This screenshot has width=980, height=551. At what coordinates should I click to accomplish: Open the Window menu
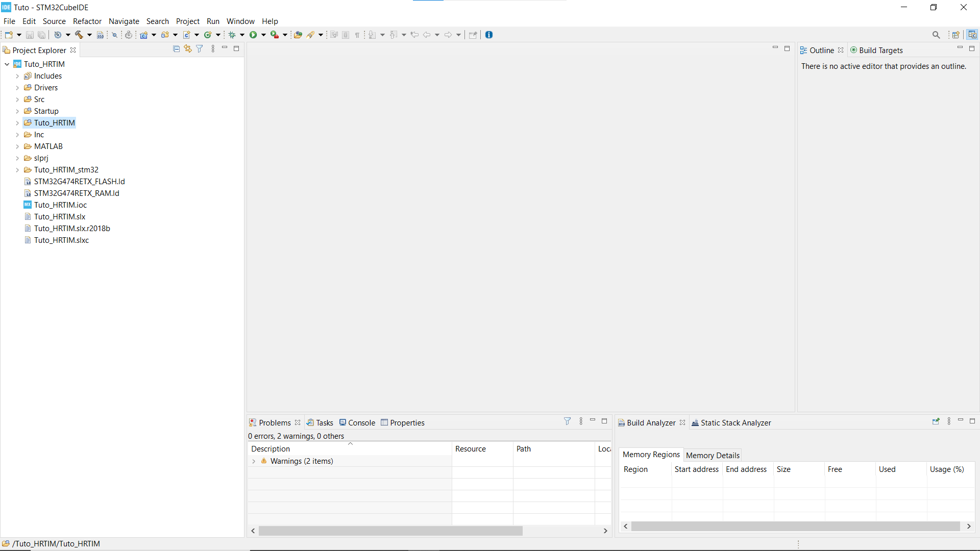point(240,21)
